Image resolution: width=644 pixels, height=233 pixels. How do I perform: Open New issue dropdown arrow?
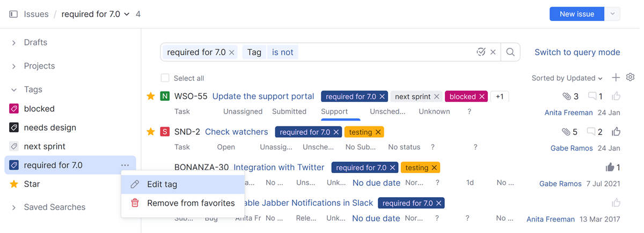(x=612, y=14)
